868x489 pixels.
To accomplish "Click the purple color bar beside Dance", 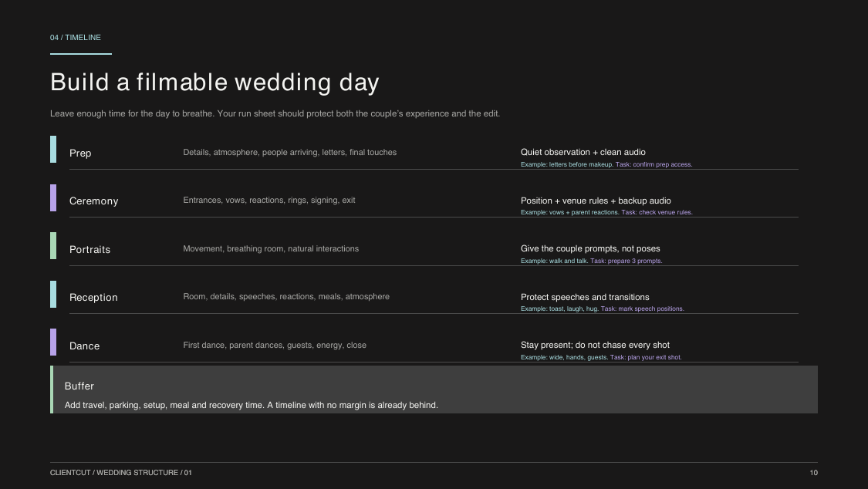I will [x=53, y=342].
